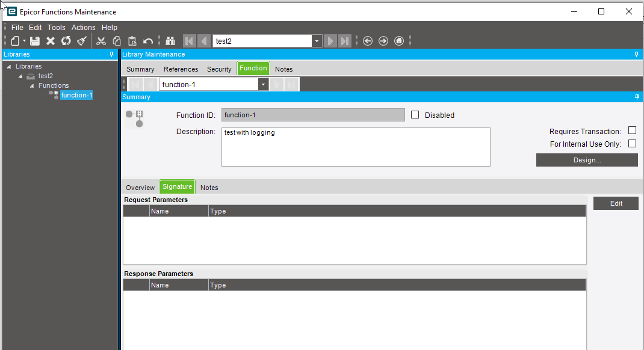Screen dimensions: 644x350
Task: Click the Epicor application logo icon
Action: [12, 11]
